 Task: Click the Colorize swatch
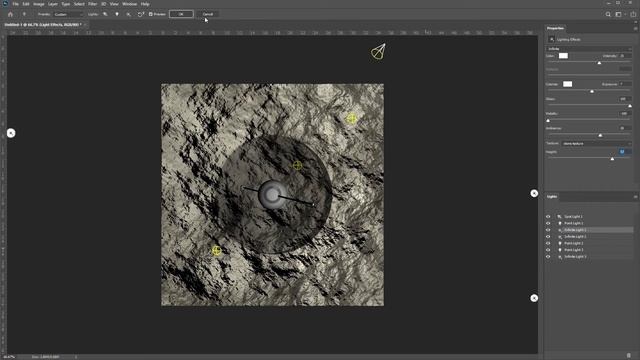tap(567, 84)
